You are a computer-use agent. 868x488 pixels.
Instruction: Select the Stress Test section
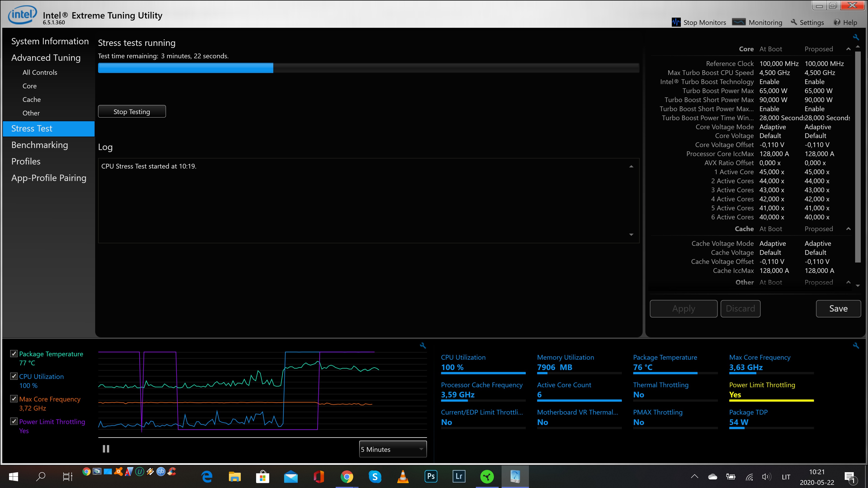pos(49,129)
